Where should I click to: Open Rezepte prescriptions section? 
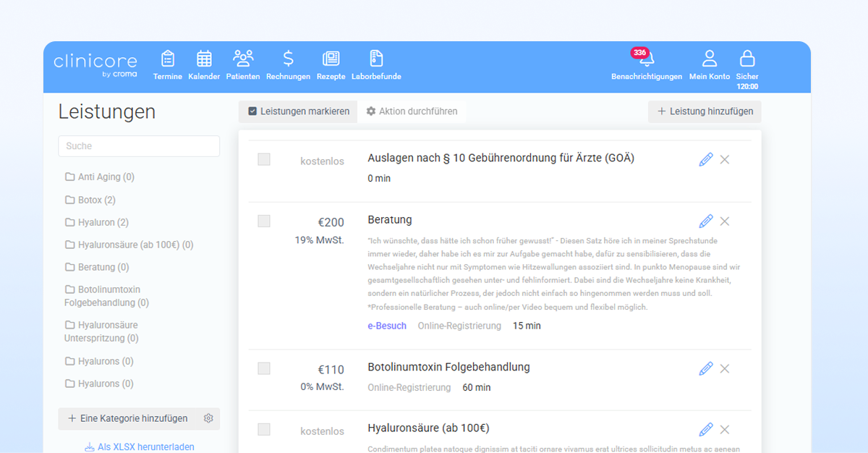click(331, 65)
